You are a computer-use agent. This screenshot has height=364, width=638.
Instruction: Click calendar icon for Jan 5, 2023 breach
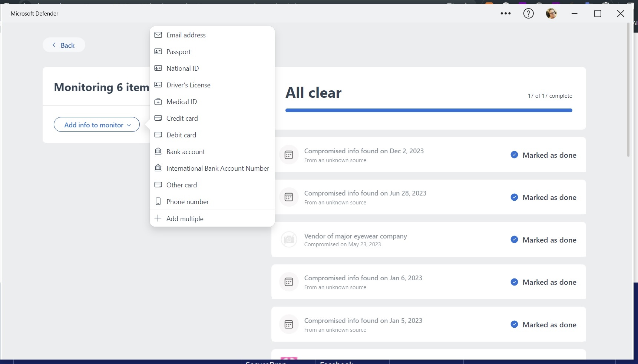289,324
